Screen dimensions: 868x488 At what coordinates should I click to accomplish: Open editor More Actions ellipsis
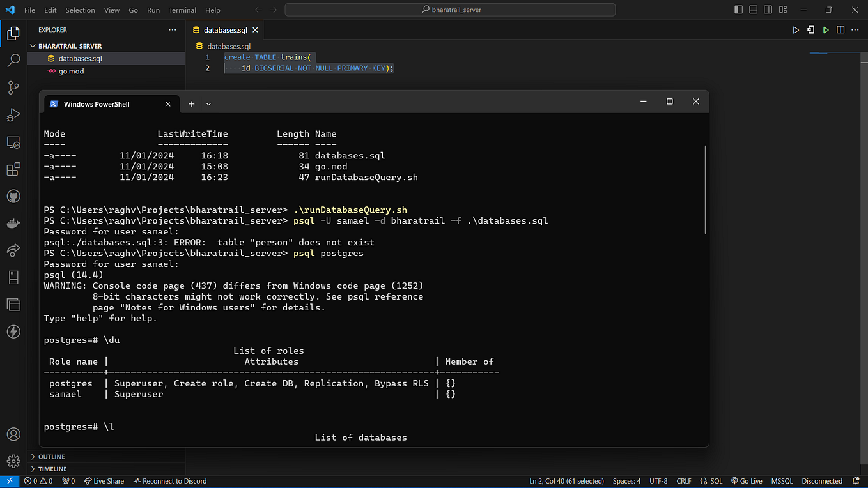click(855, 30)
